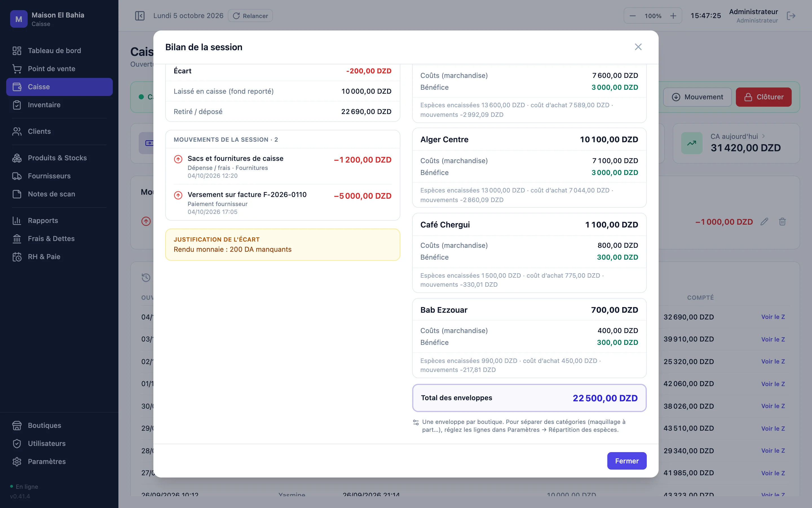812x508 pixels.
Task: Click Rendu monnaie : 200 DA manquants text
Action: (232, 249)
